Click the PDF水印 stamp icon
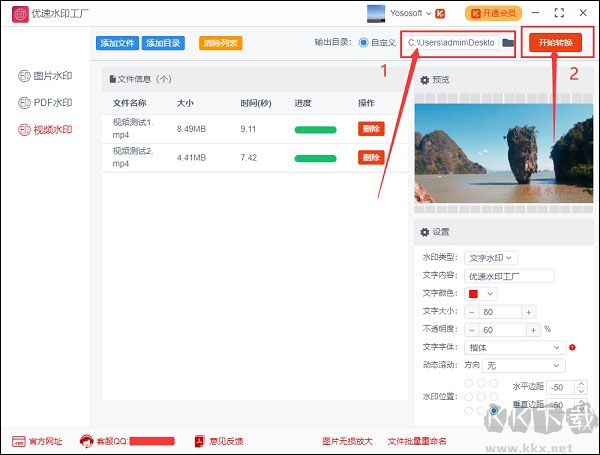 [x=24, y=103]
